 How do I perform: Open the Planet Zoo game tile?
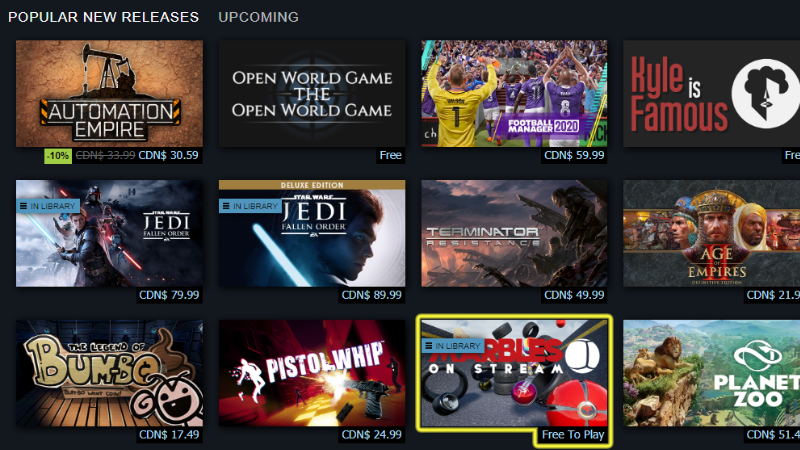click(711, 373)
